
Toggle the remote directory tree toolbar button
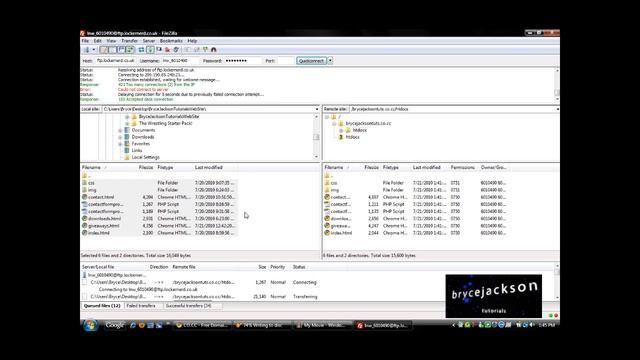[x=121, y=50]
